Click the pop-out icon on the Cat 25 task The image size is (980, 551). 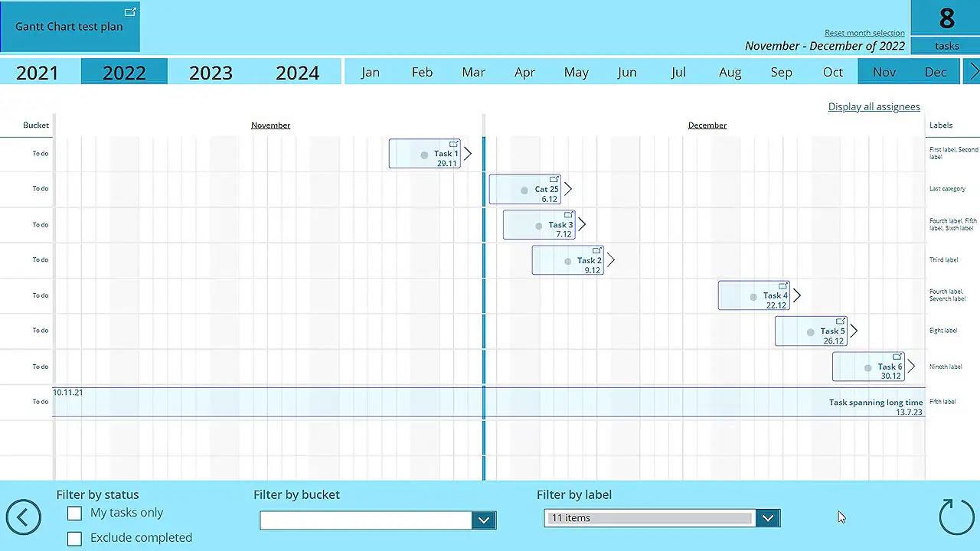point(554,179)
